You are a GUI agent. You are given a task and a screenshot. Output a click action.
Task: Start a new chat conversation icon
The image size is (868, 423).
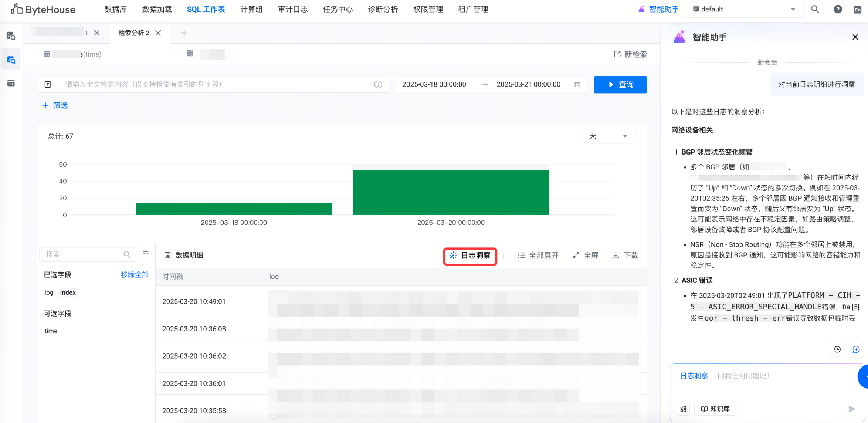[x=856, y=349]
